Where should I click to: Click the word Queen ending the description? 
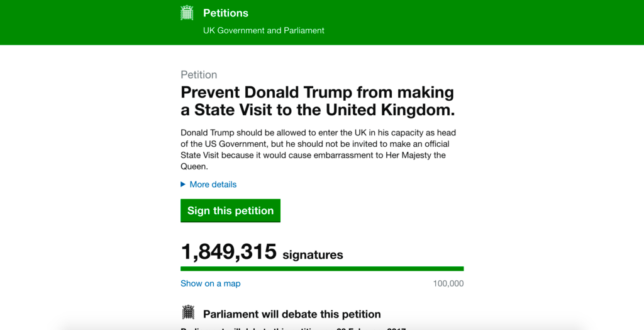coord(194,167)
